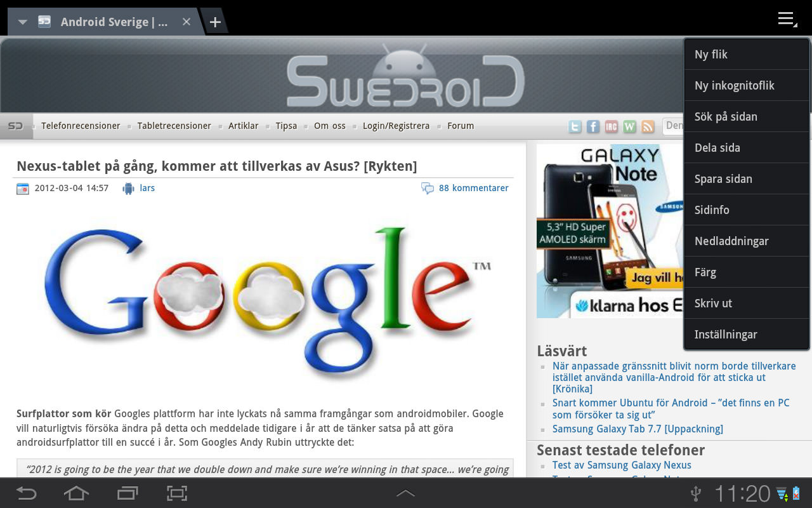Open the green W wiki icon
The height and width of the screenshot is (508, 812).
tap(630, 126)
